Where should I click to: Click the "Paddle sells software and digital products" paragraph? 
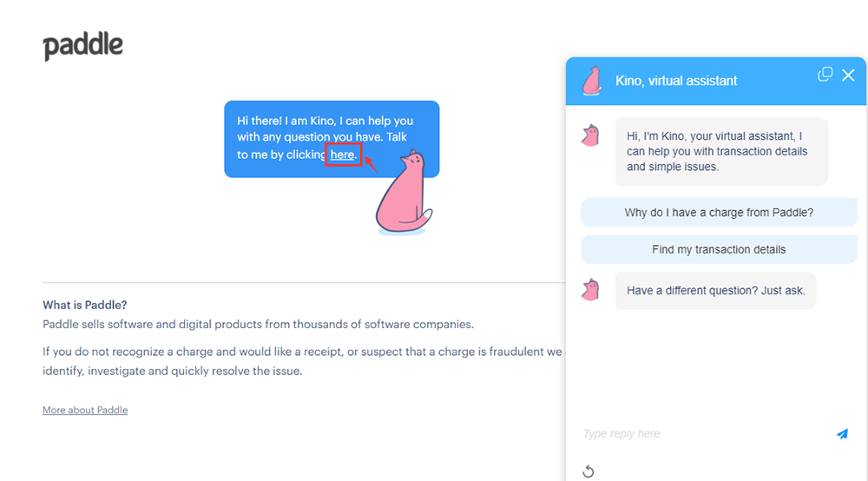258,324
